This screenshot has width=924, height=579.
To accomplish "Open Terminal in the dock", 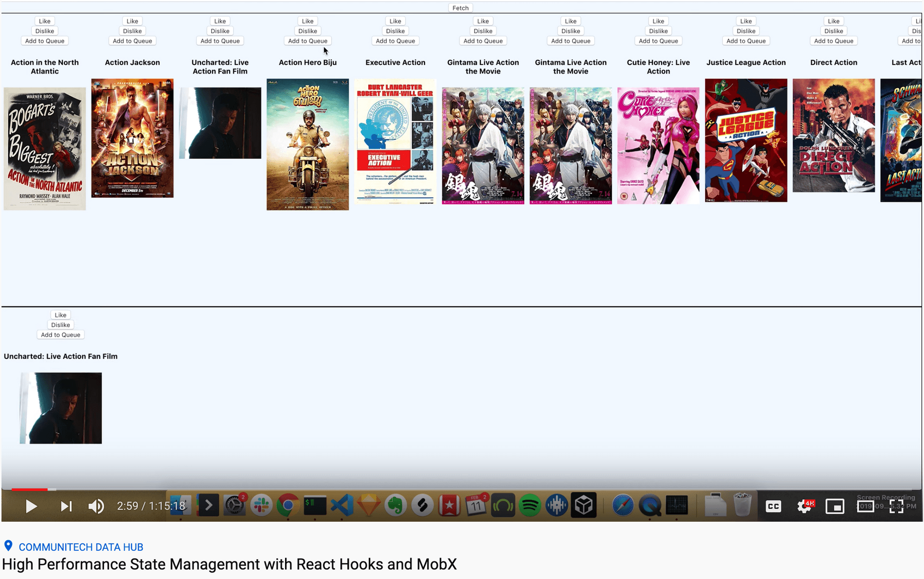I will [315, 506].
